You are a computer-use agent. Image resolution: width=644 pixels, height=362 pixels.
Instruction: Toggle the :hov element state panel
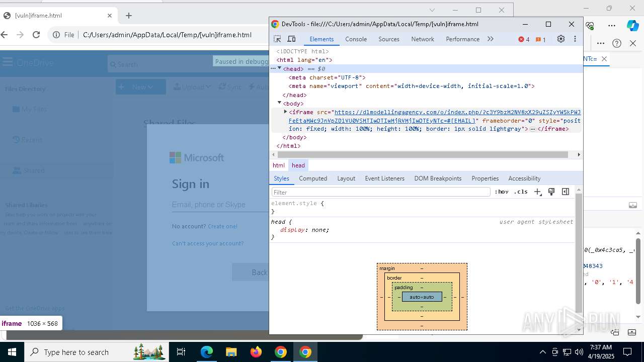(x=502, y=192)
